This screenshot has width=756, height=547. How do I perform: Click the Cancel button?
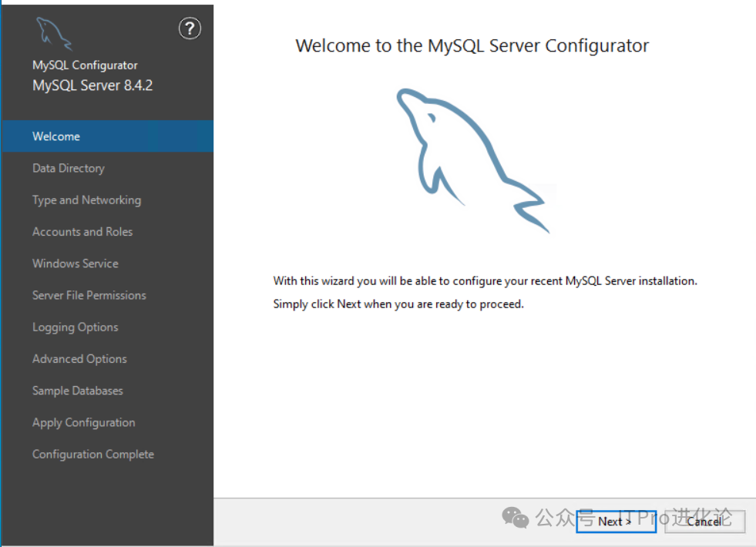click(704, 522)
